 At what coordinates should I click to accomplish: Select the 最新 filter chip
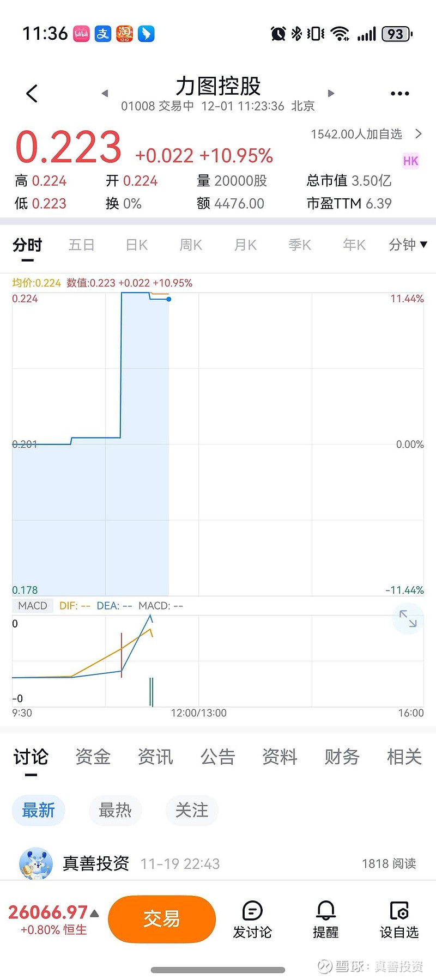[38, 810]
